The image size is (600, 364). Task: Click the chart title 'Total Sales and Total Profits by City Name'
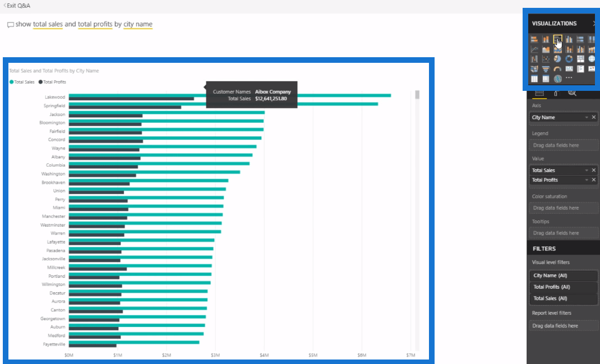54,71
